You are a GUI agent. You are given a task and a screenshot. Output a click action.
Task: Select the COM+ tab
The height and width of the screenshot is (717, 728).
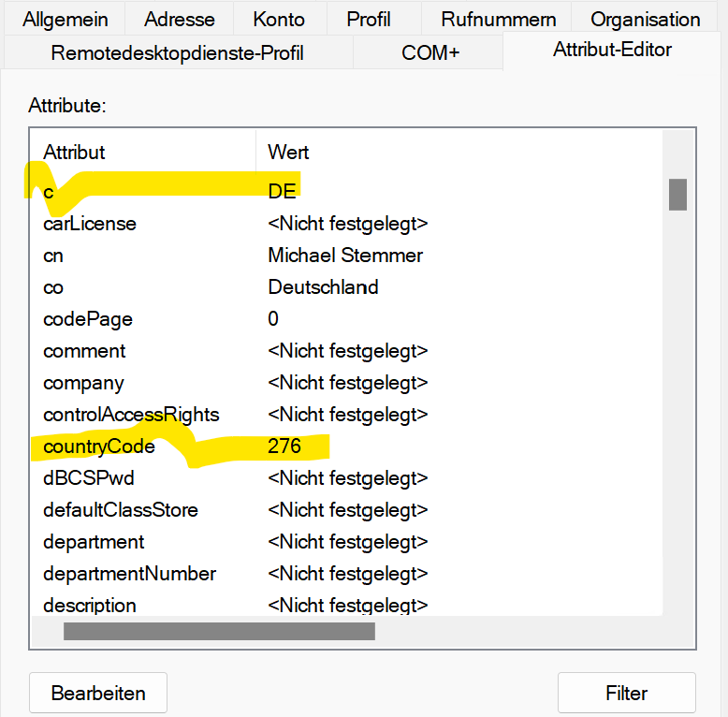pos(430,52)
